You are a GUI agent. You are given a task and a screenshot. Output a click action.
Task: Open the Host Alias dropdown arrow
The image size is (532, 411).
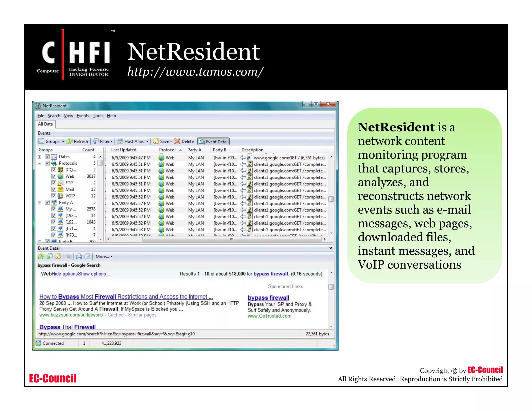pos(147,142)
